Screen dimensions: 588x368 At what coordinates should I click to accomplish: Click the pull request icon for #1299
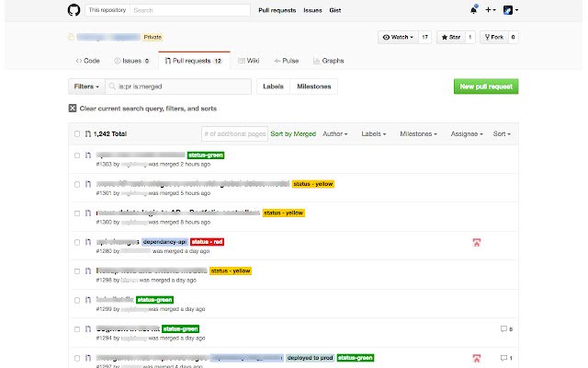(x=88, y=300)
